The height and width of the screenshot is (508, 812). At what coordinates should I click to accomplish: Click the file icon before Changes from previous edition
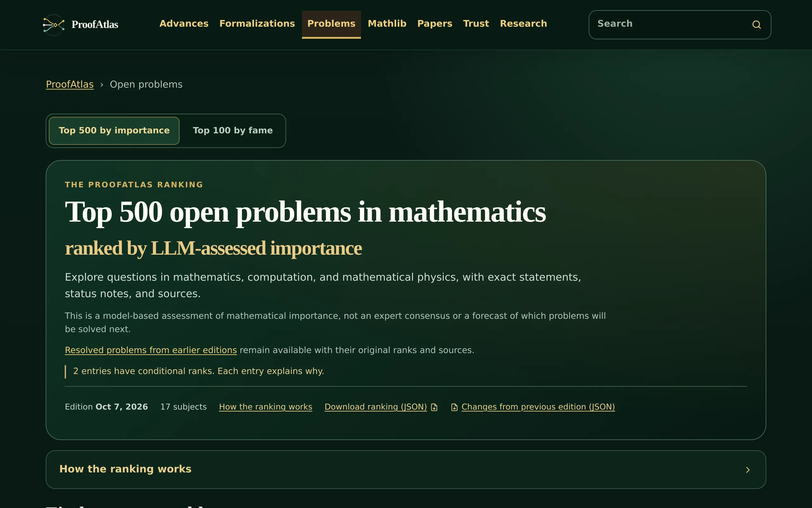(x=454, y=407)
